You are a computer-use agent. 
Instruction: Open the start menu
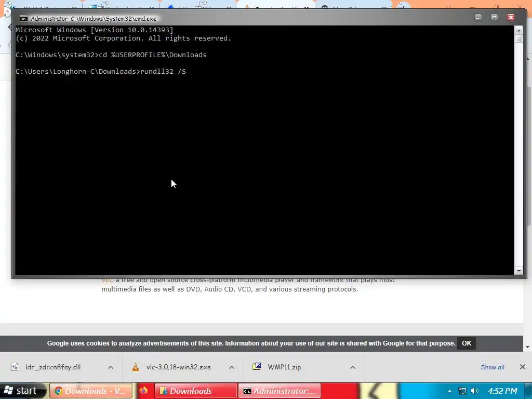coord(22,391)
